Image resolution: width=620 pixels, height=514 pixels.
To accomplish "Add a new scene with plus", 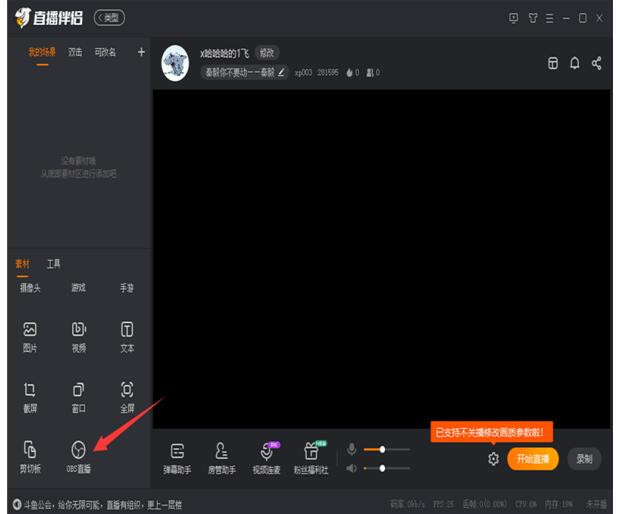I will [141, 52].
